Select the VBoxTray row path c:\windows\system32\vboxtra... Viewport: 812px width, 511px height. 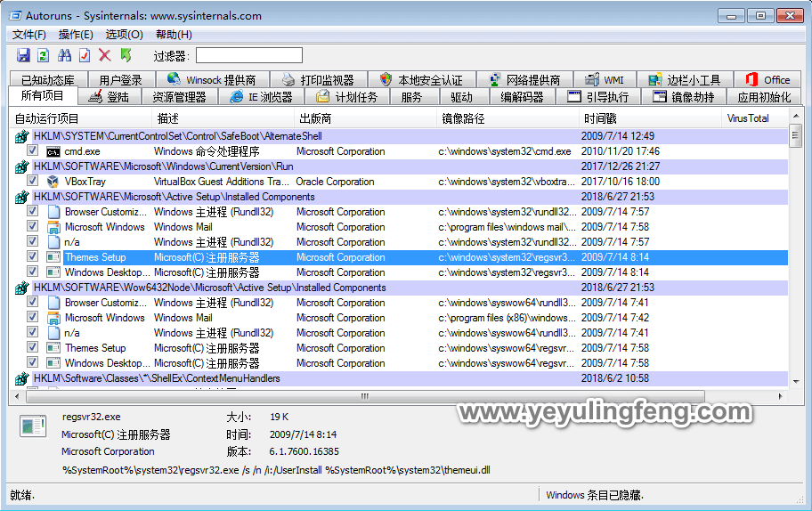click(x=506, y=182)
